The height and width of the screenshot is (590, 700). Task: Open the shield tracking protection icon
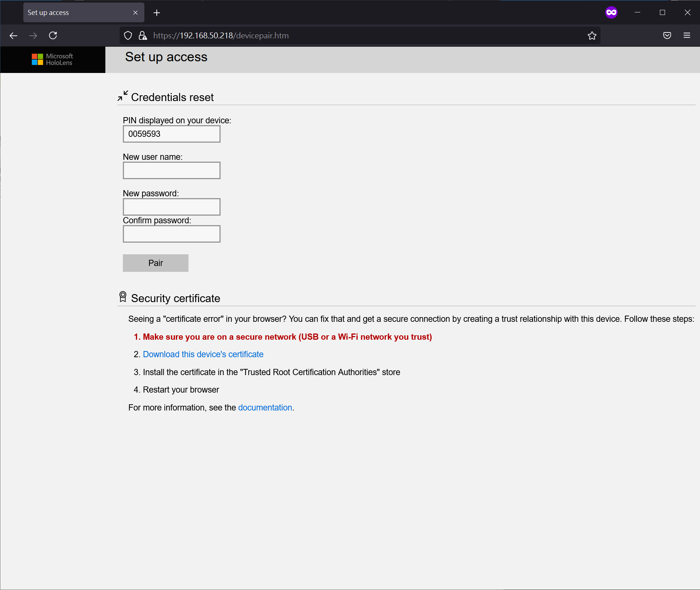click(x=128, y=35)
